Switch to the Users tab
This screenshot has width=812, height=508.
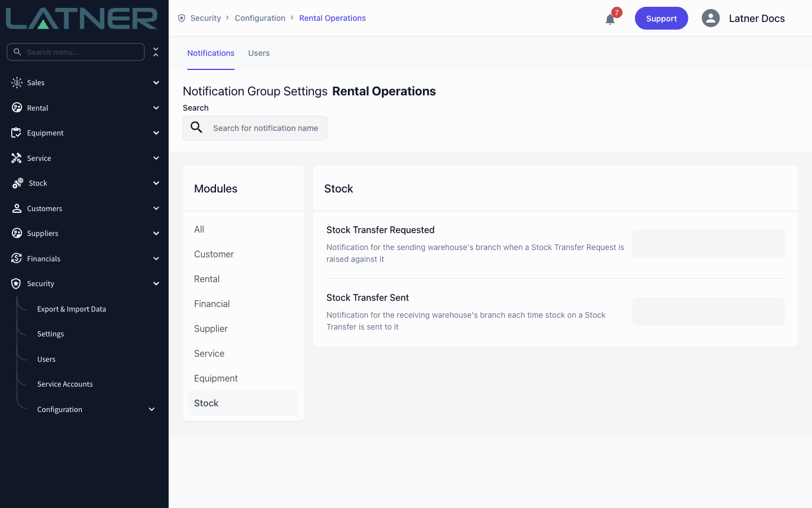259,53
